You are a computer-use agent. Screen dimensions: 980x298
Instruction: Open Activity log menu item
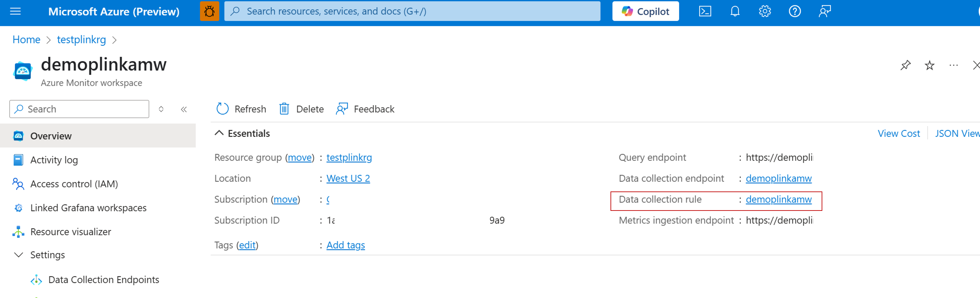click(x=54, y=160)
